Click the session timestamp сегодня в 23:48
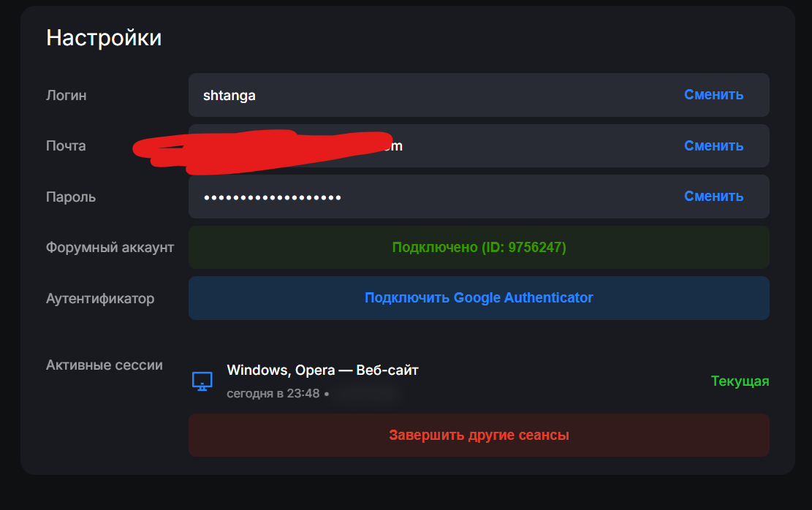 click(x=273, y=394)
